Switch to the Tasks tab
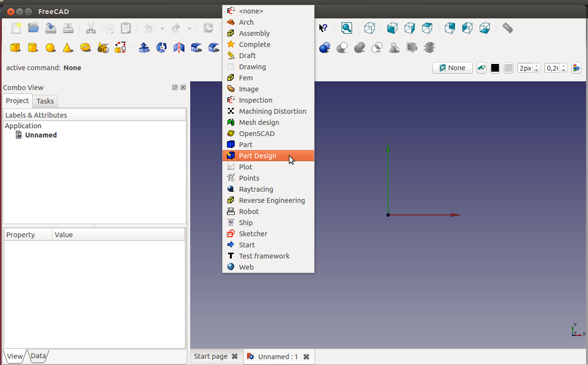This screenshot has height=365, width=588. 45,101
